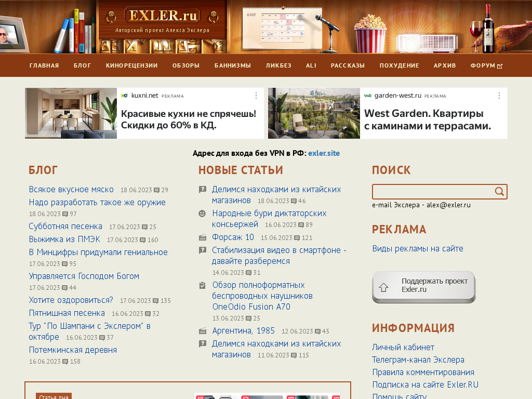The image size is (532, 399).
Task: Open Телеграм-канал Экслера link
Action: click(418, 360)
